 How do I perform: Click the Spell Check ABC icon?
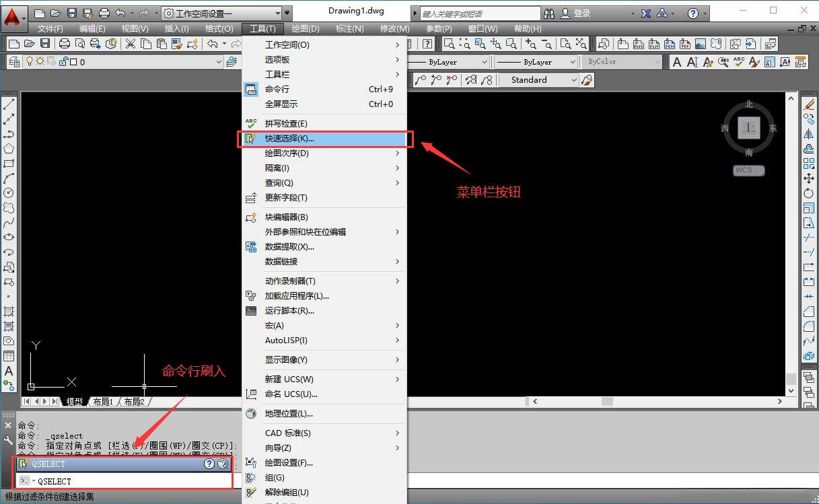[x=739, y=61]
